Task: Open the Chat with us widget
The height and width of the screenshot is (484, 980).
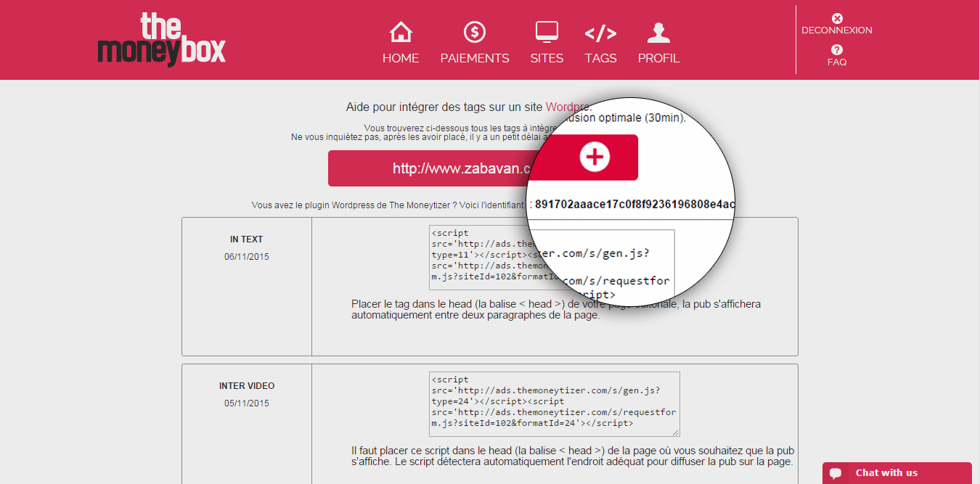Action: click(x=897, y=473)
